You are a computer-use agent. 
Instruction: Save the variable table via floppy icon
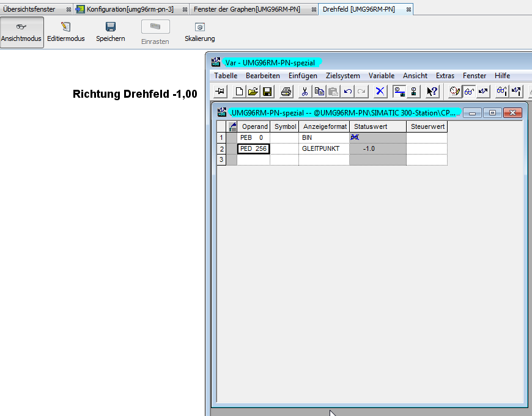pyautogui.click(x=267, y=92)
